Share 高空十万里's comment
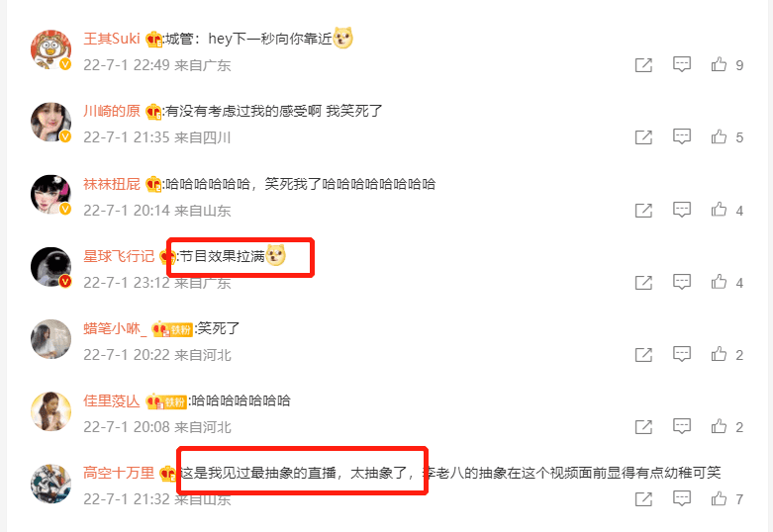Viewport: 773px width, 532px height. pyautogui.click(x=644, y=499)
